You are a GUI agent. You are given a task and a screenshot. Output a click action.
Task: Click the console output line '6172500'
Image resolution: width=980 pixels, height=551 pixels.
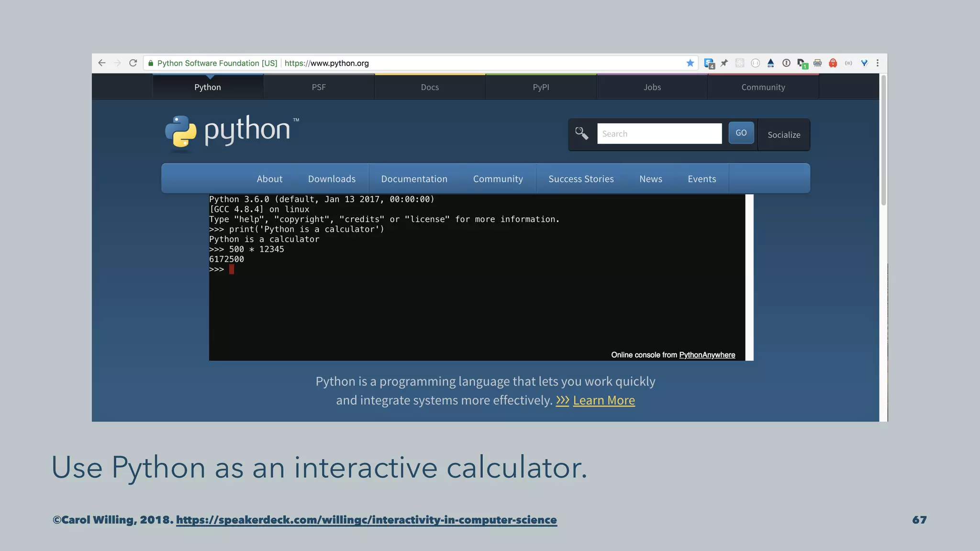[x=226, y=259]
